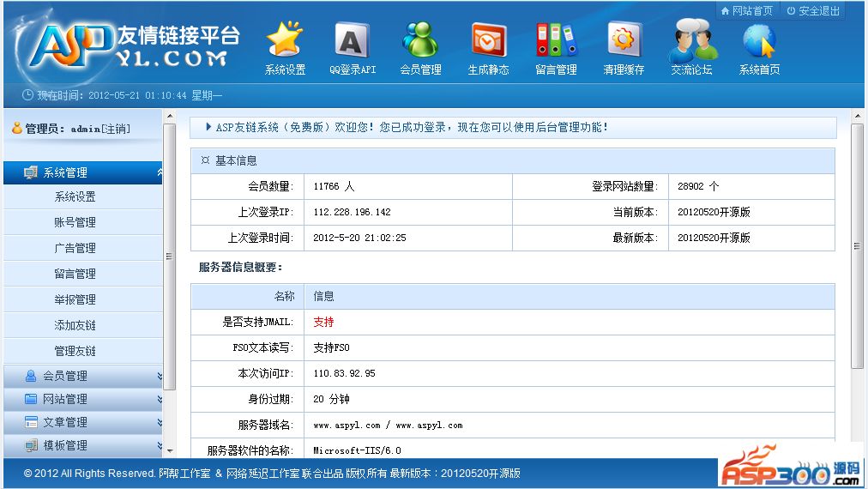The height and width of the screenshot is (489, 868).
Task: Click the 网站首页 link at top right
Action: coord(752,10)
